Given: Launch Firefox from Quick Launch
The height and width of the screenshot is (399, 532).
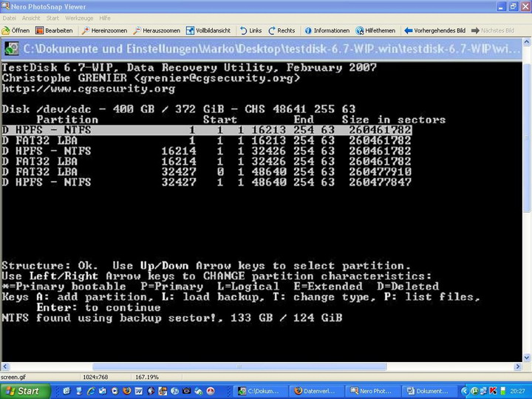Looking at the screenshot, I should (126, 391).
